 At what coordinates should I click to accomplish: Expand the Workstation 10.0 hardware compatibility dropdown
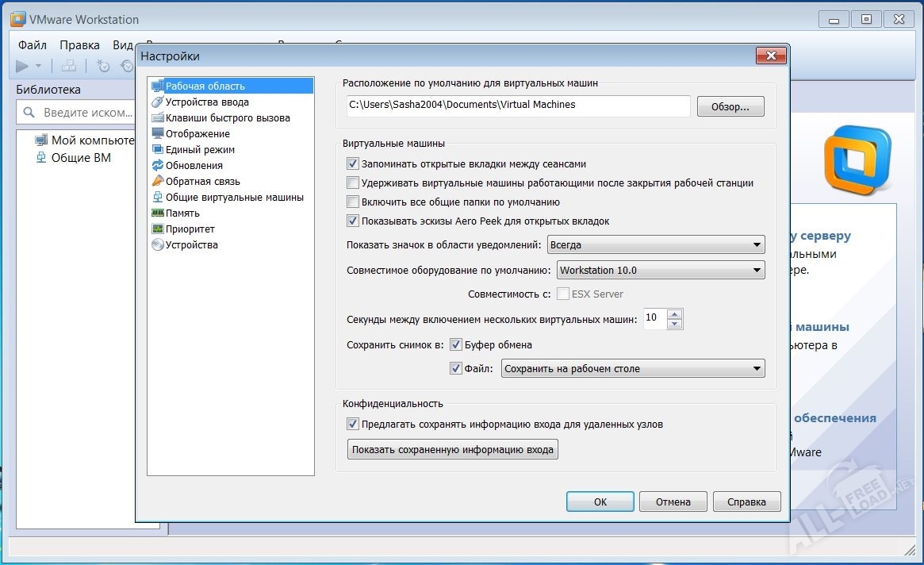(x=660, y=271)
